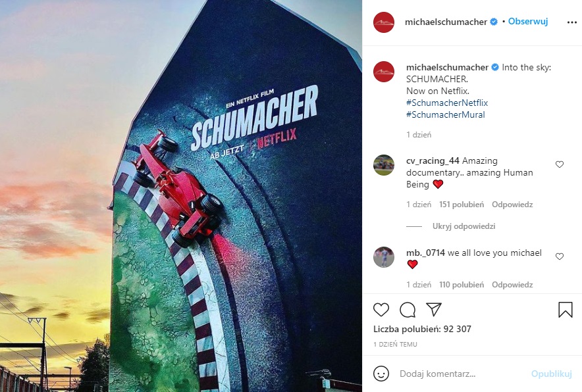Viewport: 582px width, 392px height.
Task: Reply to the mb._0714 comment
Action: click(x=512, y=284)
